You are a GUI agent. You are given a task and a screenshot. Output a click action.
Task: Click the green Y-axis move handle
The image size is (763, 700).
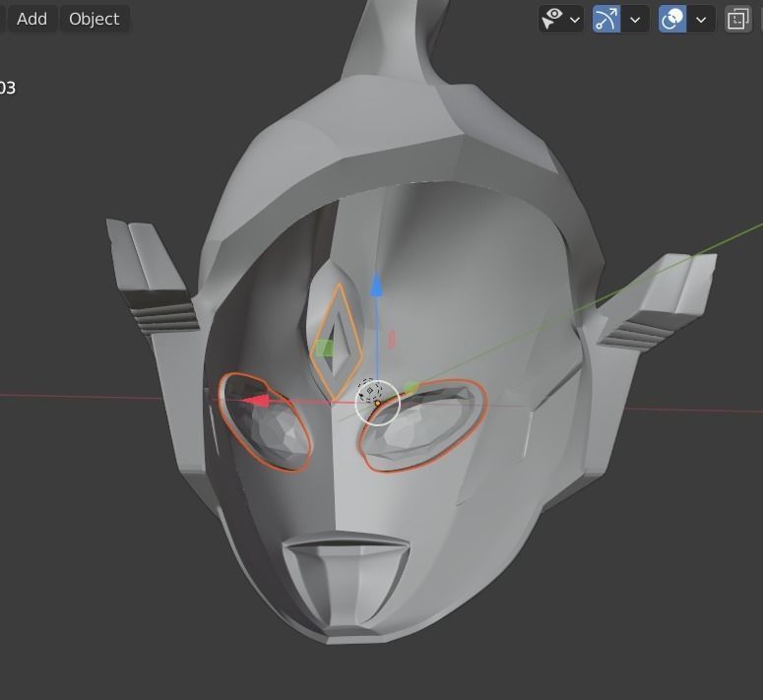(412, 388)
